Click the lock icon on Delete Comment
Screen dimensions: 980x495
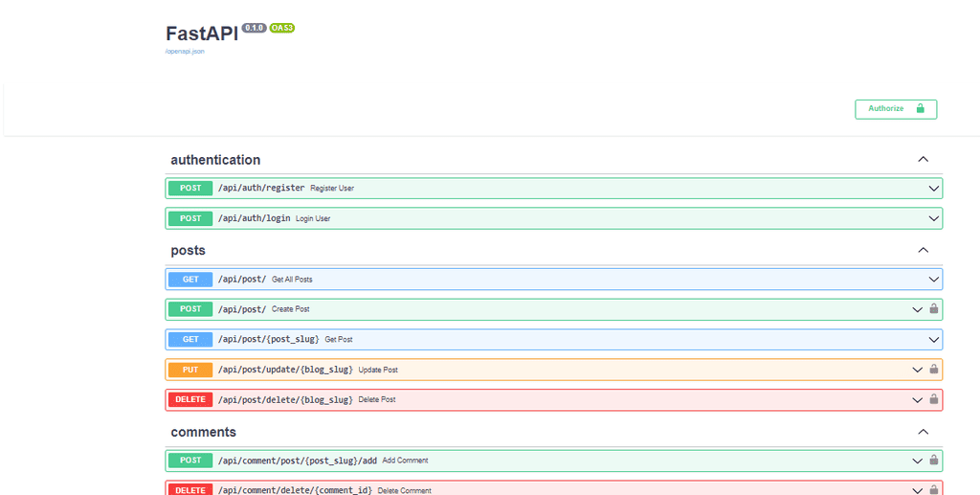click(x=934, y=489)
